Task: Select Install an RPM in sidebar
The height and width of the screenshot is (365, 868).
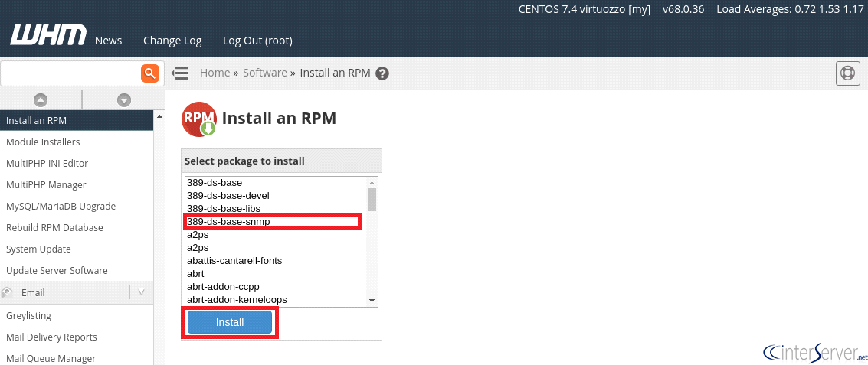Action: tap(77, 120)
